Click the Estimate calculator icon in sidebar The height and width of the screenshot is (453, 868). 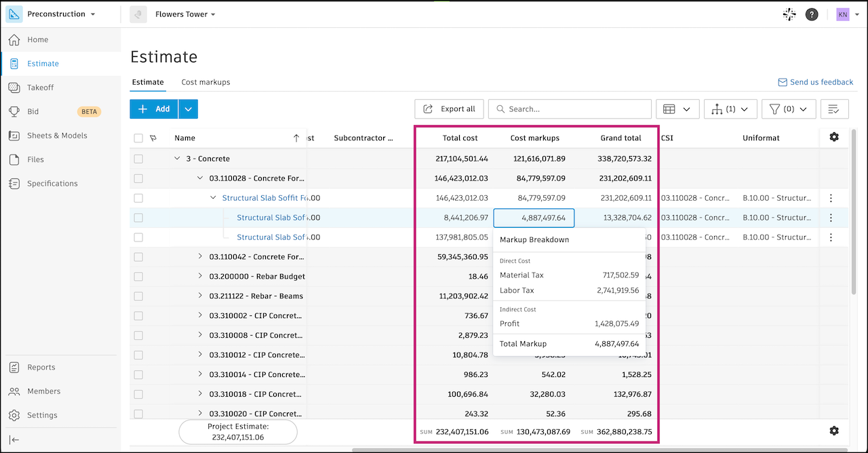coord(14,64)
